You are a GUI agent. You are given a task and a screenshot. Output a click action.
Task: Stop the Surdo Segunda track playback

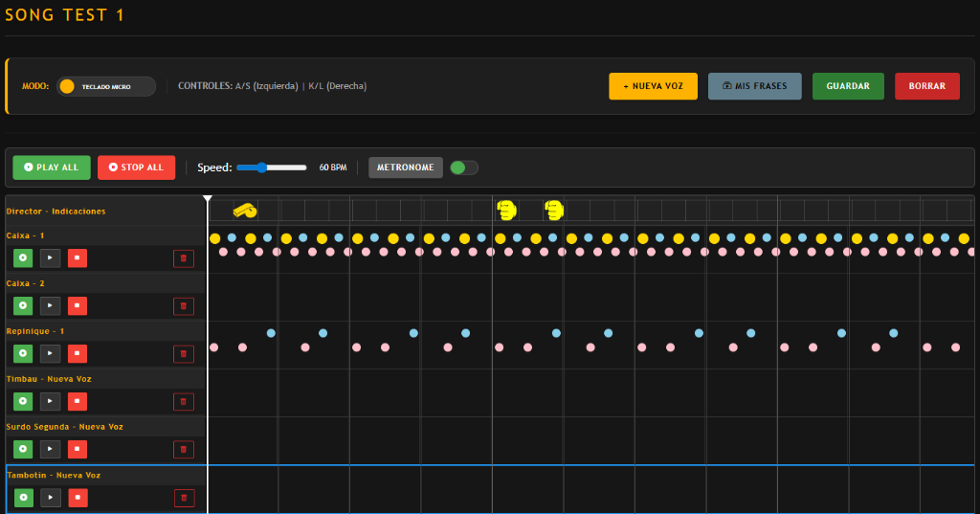(x=78, y=449)
